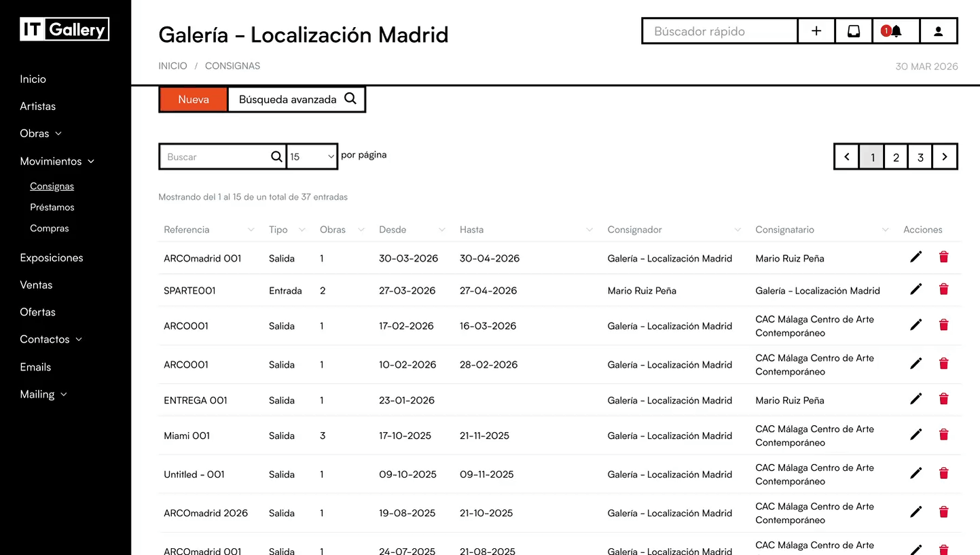The width and height of the screenshot is (980, 555).
Task: Focus the Búscador rápido field
Action: point(720,31)
